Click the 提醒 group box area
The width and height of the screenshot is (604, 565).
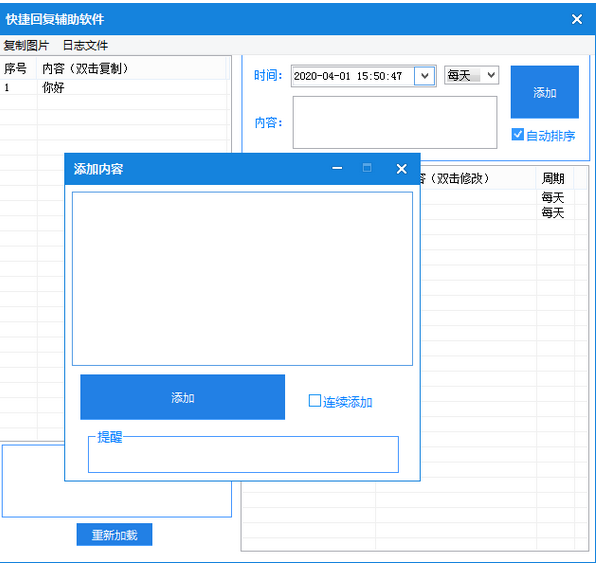coord(243,454)
